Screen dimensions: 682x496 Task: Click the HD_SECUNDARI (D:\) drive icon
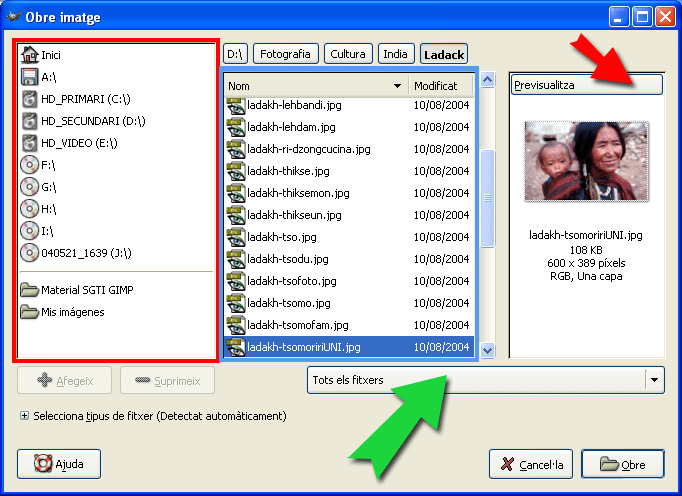click(x=30, y=121)
